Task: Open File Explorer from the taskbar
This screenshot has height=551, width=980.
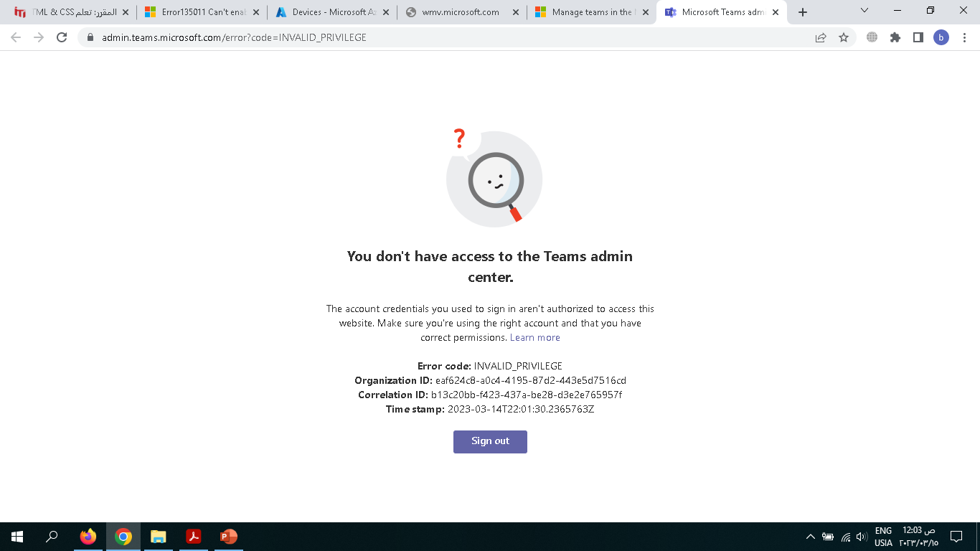Action: click(159, 537)
